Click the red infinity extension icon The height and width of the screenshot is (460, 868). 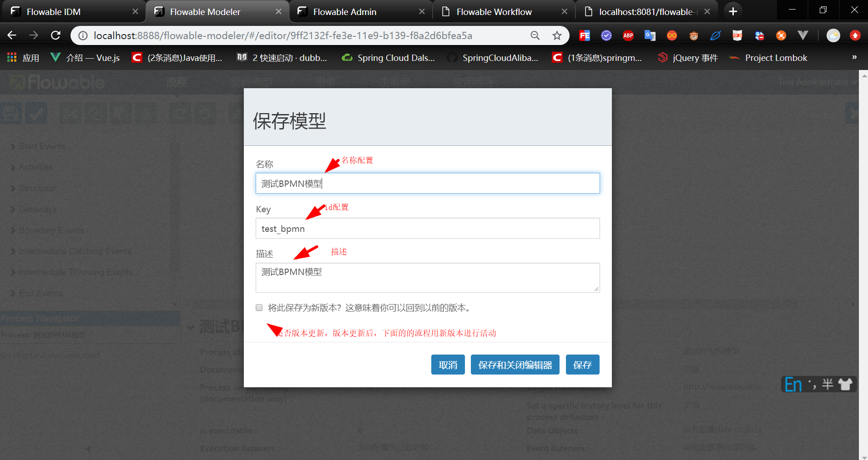(x=672, y=35)
